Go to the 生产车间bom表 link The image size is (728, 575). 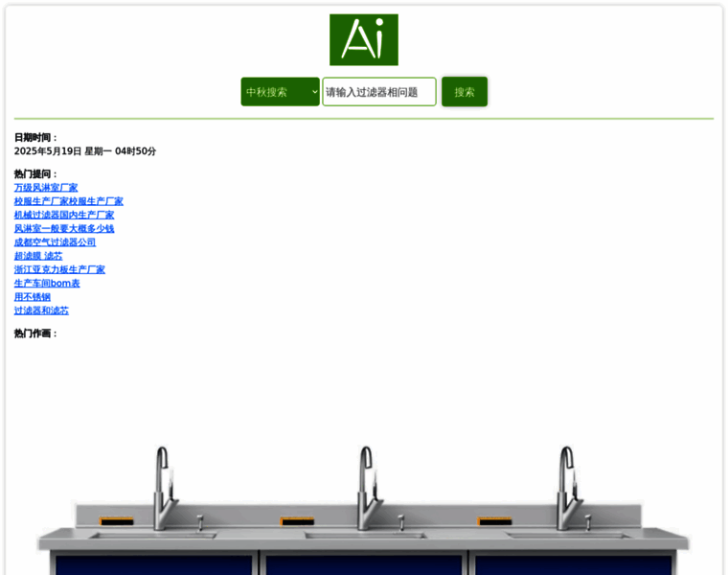[x=47, y=284]
